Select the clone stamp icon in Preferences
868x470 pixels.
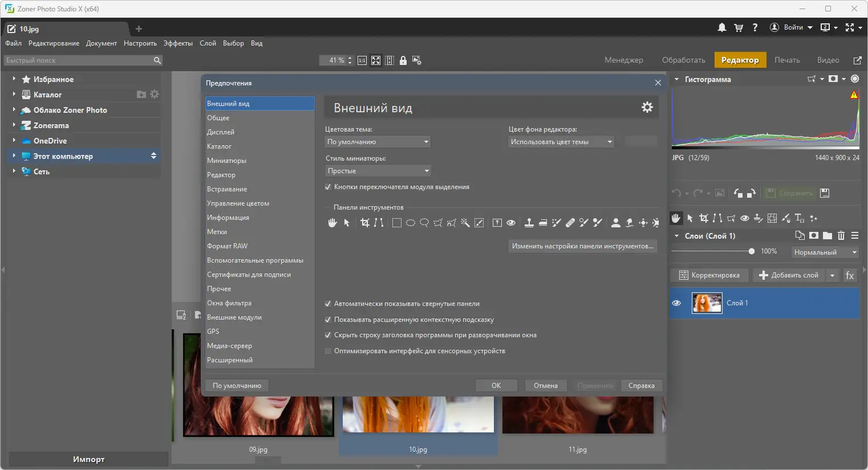point(529,223)
